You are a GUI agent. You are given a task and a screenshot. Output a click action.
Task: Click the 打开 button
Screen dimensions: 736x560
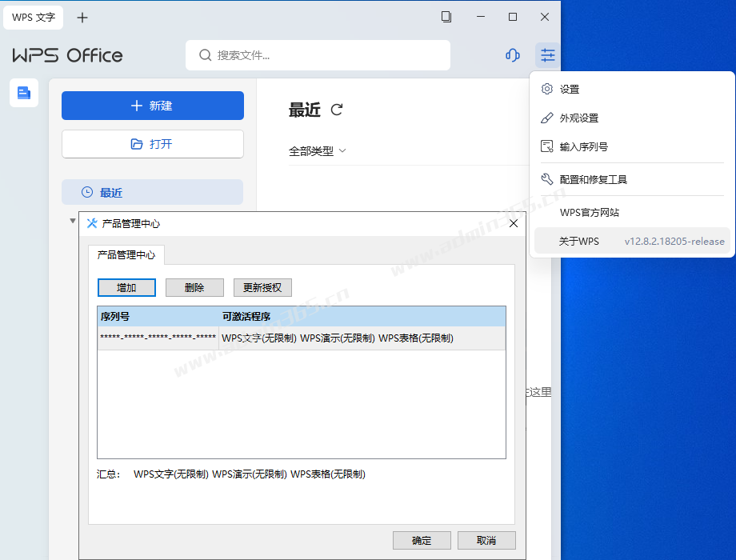[x=153, y=144]
